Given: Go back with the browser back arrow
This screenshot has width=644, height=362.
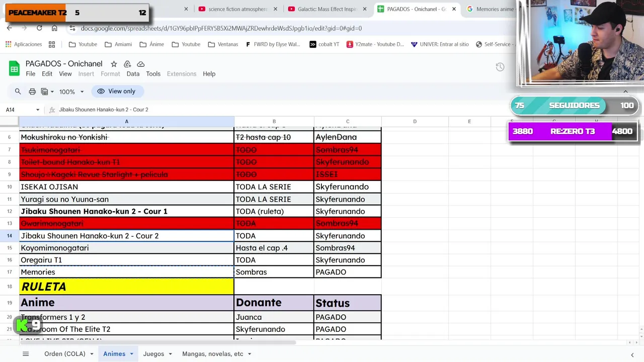Looking at the screenshot, I should click(9, 28).
